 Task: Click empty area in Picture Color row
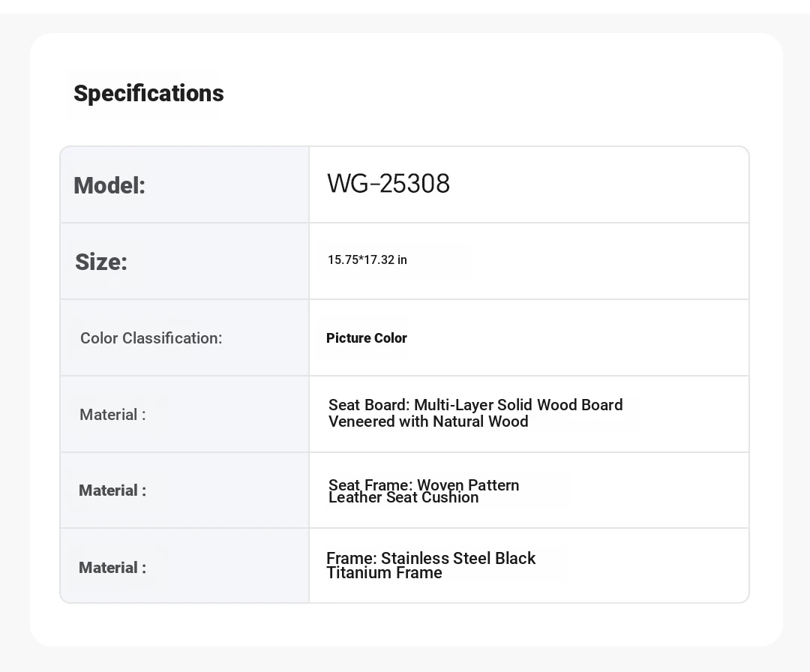[578, 337]
